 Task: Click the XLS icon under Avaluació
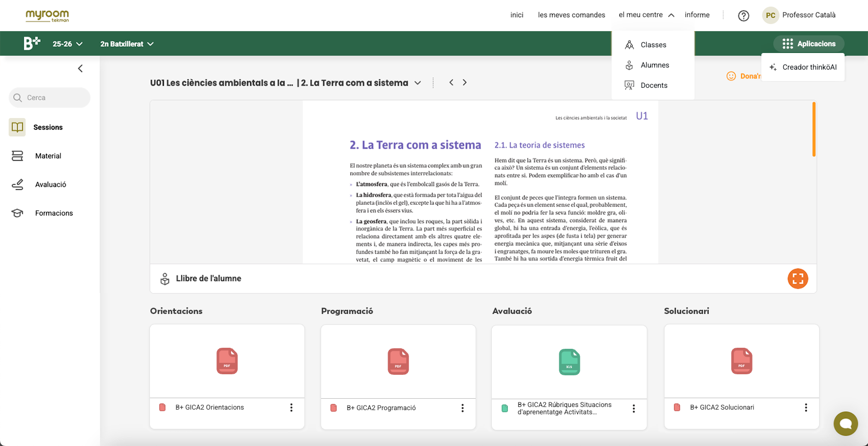(x=569, y=362)
